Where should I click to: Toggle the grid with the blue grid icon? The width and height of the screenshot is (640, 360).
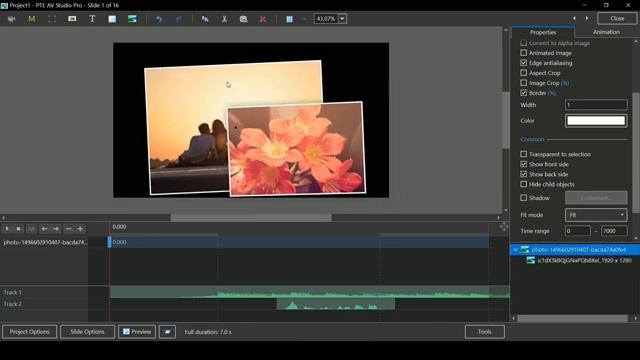[x=289, y=19]
